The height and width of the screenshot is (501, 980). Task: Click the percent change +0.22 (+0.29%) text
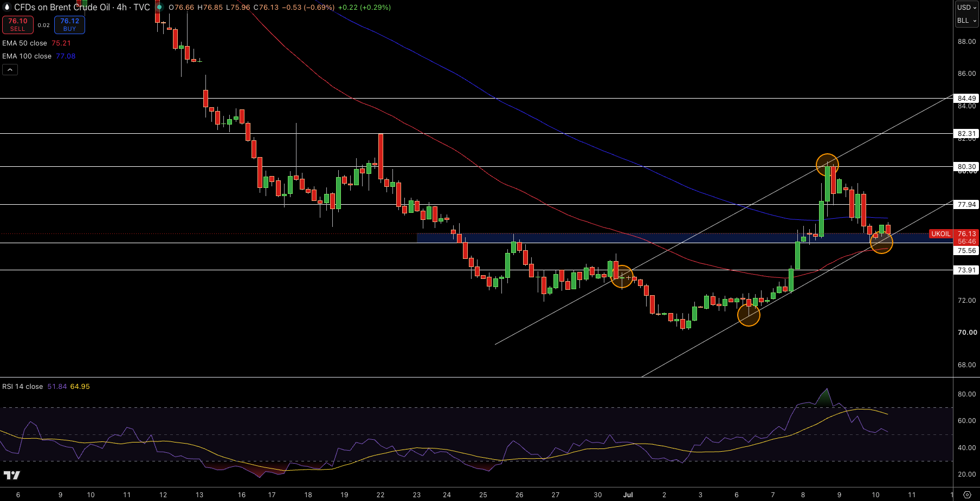[x=364, y=7]
